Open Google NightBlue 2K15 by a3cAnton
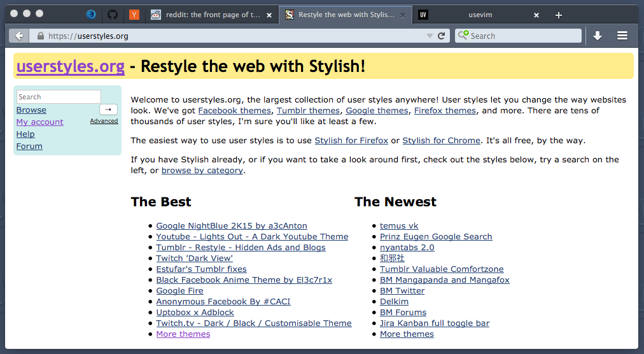Screen dimensions: 644x354 point(232,226)
